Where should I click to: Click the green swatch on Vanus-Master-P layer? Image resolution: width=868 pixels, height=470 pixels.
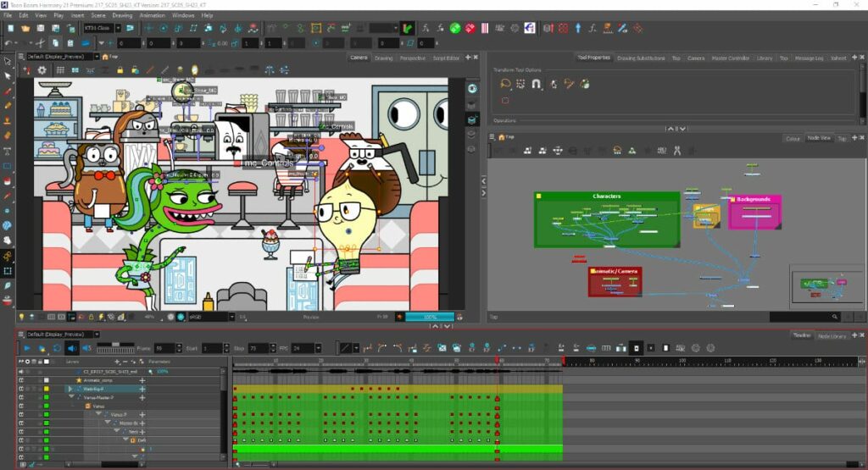click(47, 397)
